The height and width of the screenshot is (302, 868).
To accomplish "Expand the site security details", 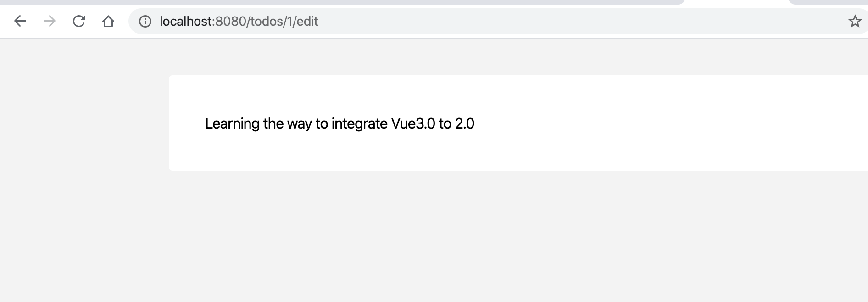I will click(x=145, y=21).
